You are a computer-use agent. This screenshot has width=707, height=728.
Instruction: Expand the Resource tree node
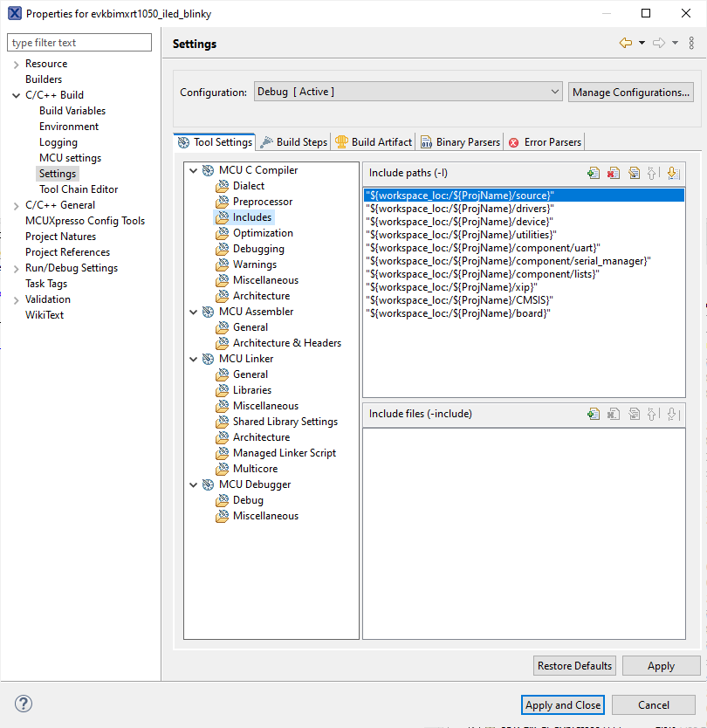click(17, 64)
